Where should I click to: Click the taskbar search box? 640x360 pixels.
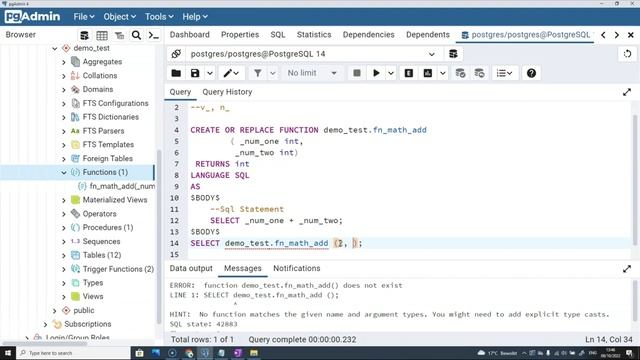click(73, 353)
